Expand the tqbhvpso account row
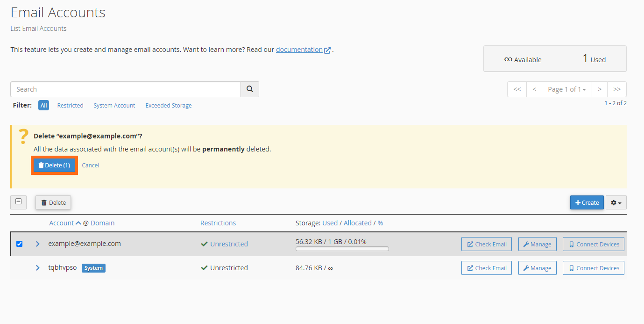Screen dimensions: 644x324 point(37,267)
